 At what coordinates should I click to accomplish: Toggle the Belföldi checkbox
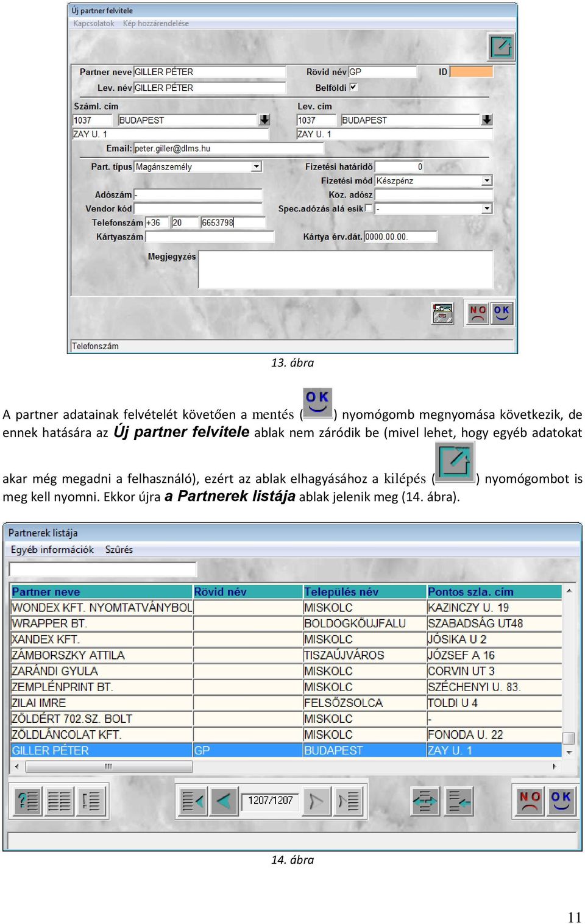pos(353,87)
